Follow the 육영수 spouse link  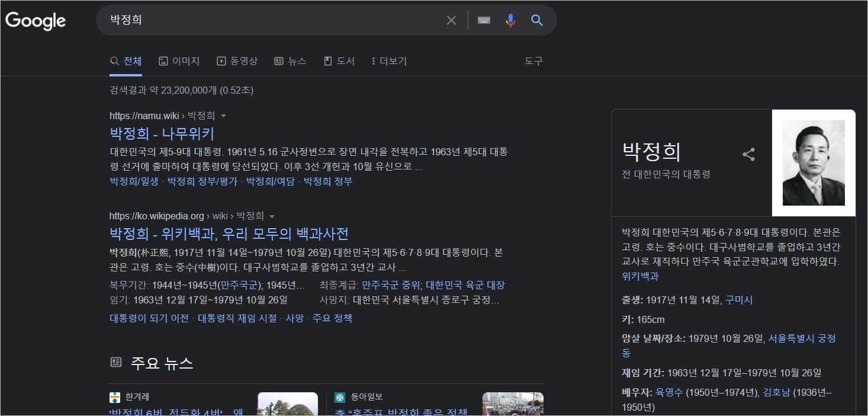pos(669,392)
